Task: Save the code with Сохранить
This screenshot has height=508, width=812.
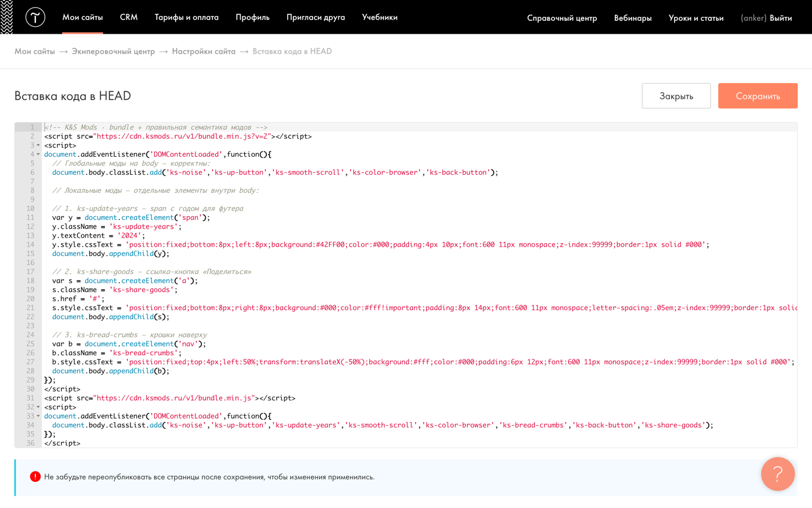Action: click(x=757, y=96)
